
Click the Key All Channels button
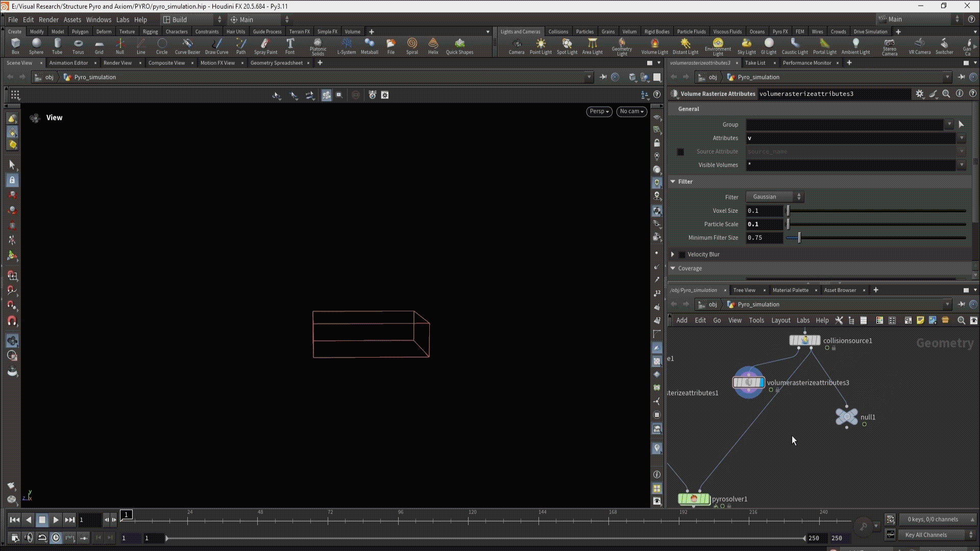click(x=925, y=535)
